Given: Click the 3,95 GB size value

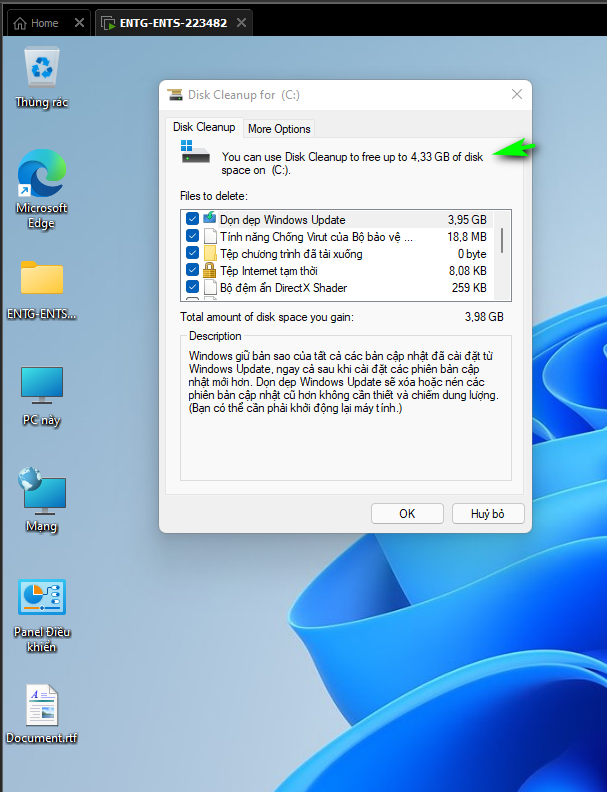Looking at the screenshot, I should (467, 220).
